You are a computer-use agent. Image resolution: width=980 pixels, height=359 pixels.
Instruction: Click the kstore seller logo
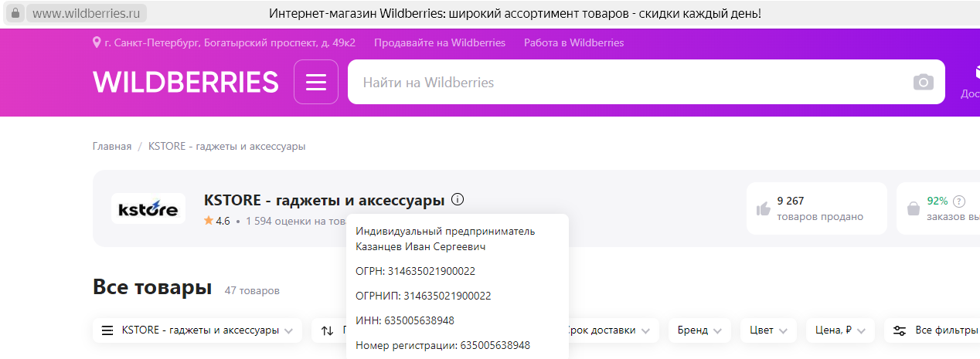pyautogui.click(x=148, y=208)
